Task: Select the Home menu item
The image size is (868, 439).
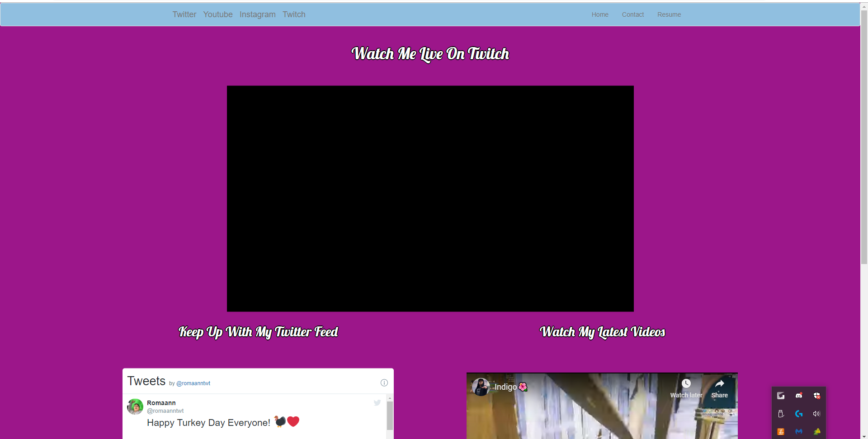Action: tap(600, 14)
